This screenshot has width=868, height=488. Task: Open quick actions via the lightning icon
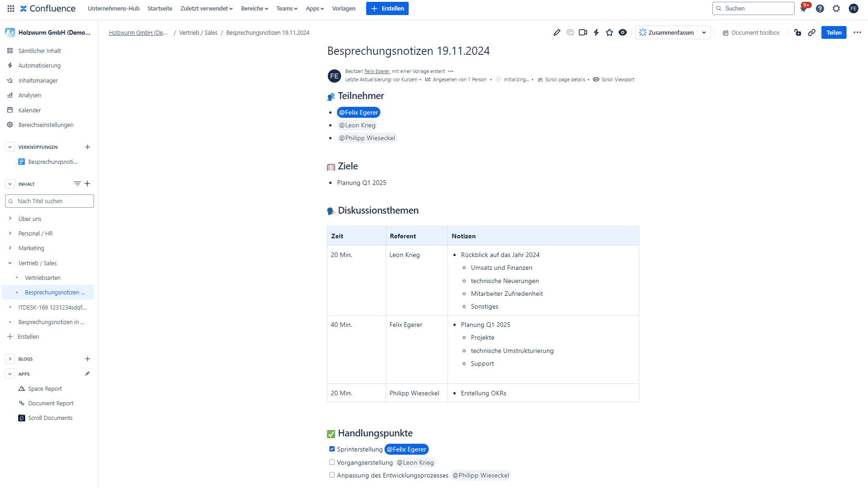point(596,32)
